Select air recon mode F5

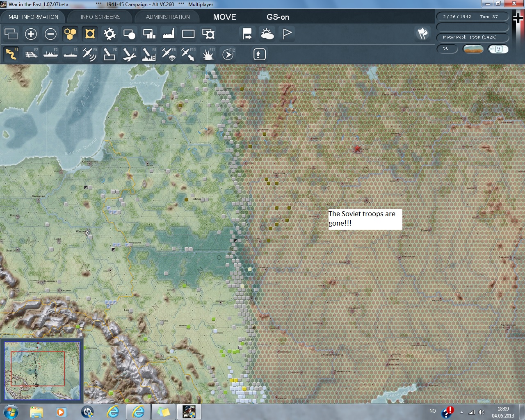(x=89, y=54)
